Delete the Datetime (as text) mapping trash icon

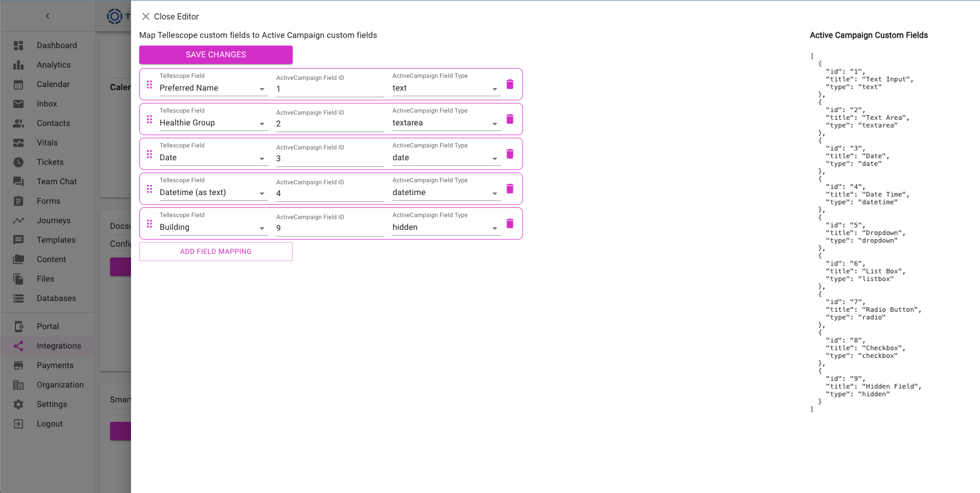pyautogui.click(x=510, y=188)
